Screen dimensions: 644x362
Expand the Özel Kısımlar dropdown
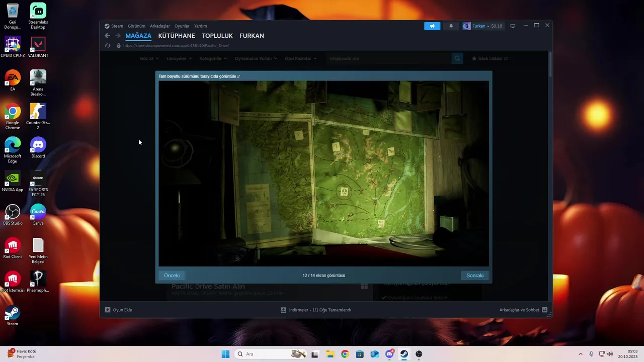click(x=300, y=59)
